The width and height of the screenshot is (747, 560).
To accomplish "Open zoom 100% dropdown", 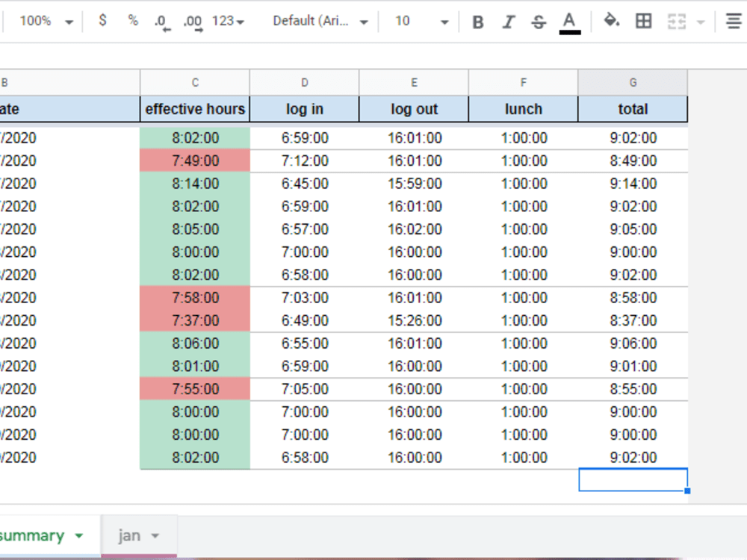I will tap(46, 21).
